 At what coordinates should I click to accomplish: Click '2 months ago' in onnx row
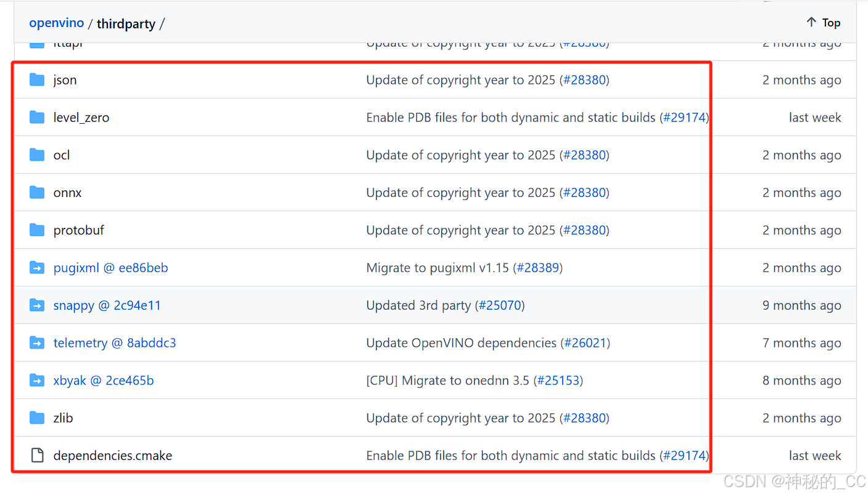coord(801,193)
